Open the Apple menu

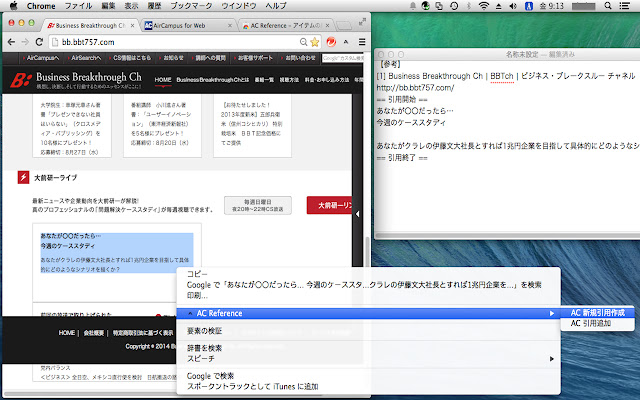click(13, 6)
